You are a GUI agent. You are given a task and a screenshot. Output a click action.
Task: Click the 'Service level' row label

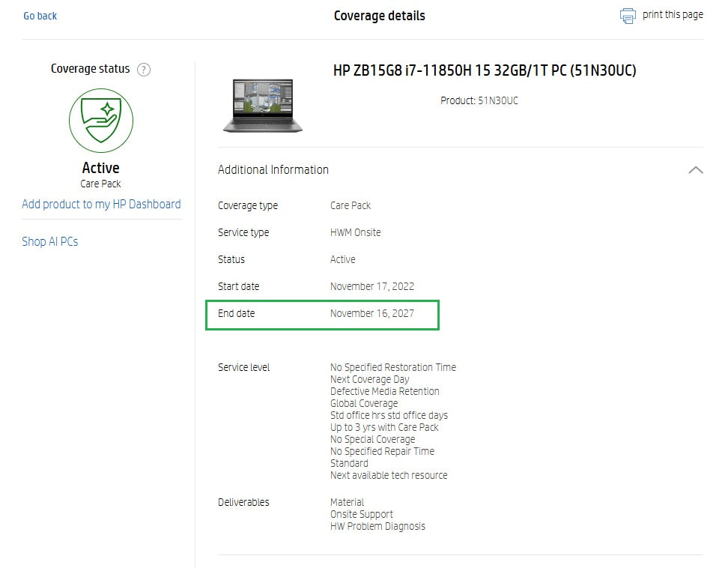coord(243,367)
